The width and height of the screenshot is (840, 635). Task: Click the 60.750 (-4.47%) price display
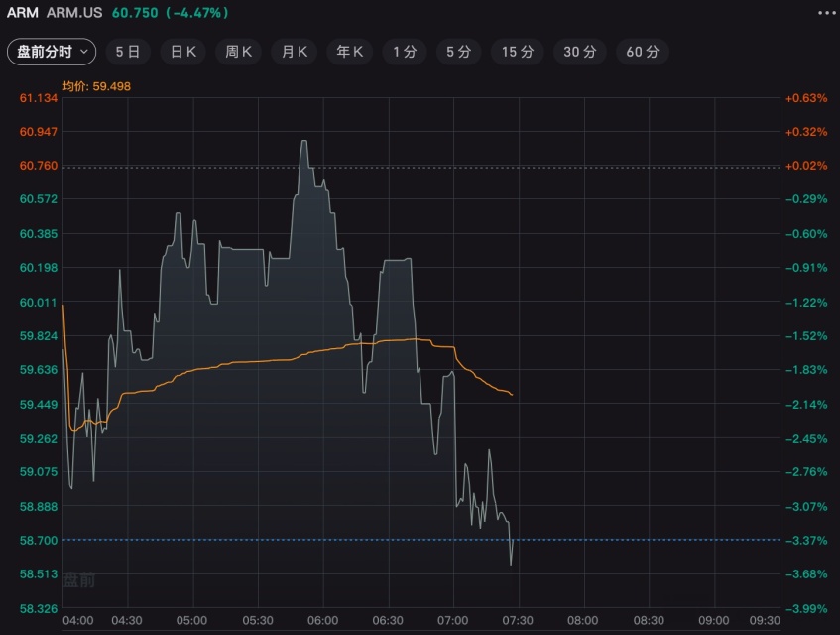tap(170, 13)
